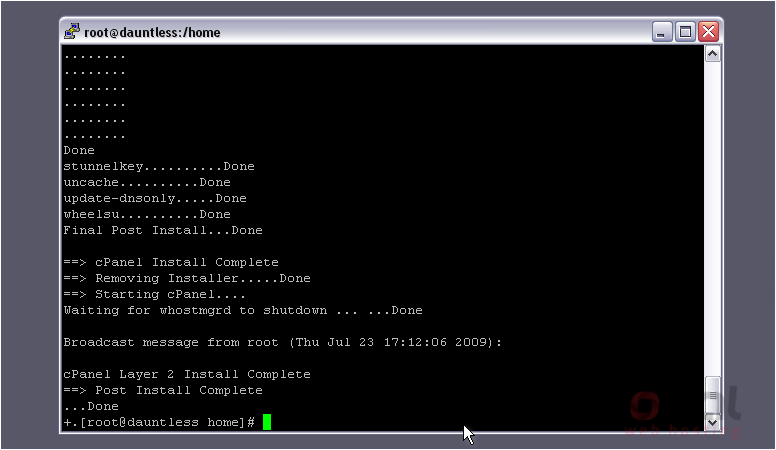776x450 pixels.
Task: Click the web hosting watermark logo
Action: 683,413
